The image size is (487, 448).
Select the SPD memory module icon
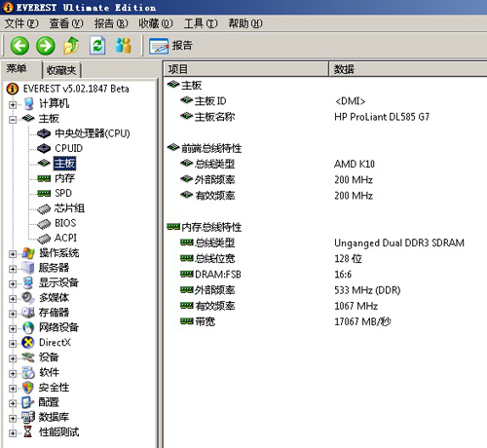point(44,193)
